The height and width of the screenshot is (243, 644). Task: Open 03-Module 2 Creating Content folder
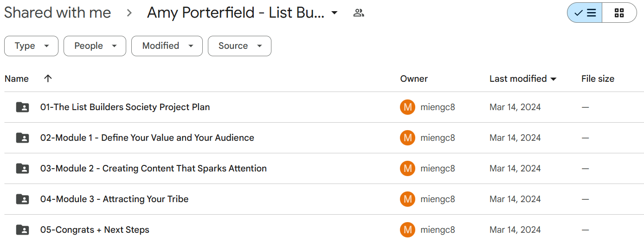154,169
